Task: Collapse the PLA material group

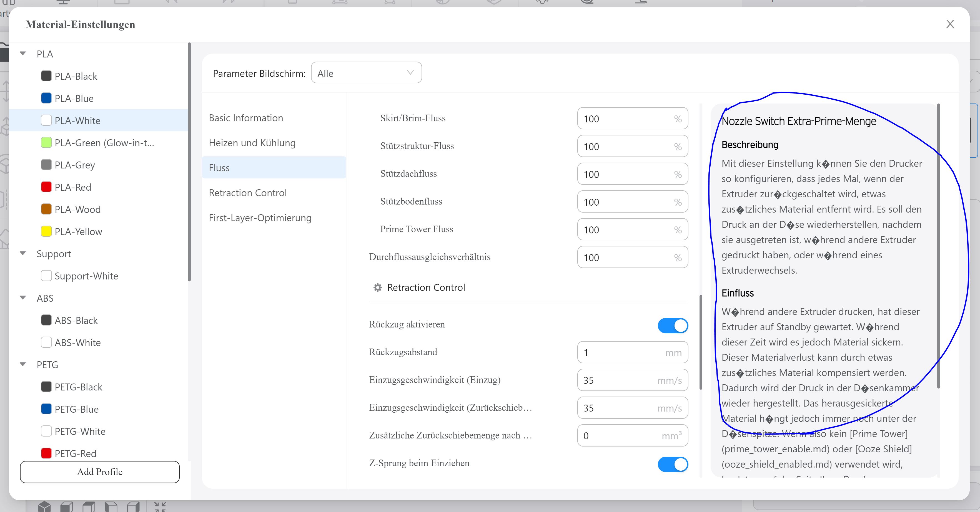Action: 23,54
